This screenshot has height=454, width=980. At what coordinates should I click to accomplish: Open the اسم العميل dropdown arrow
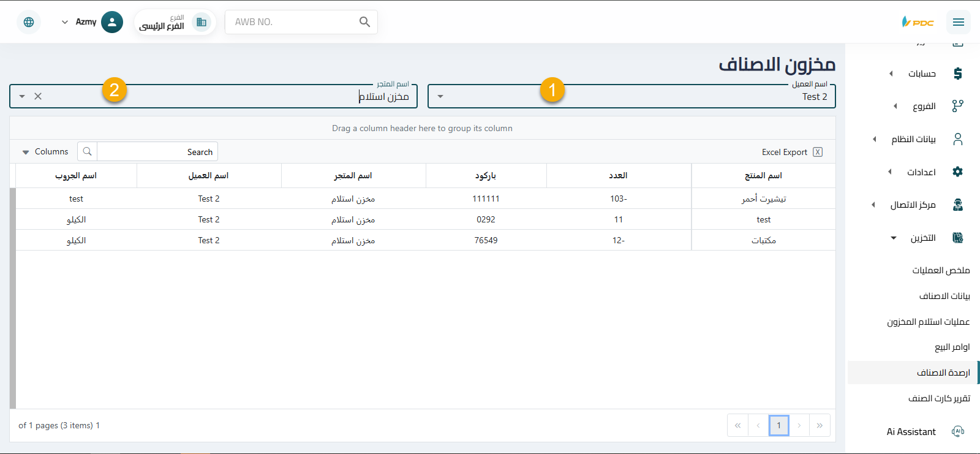[440, 96]
